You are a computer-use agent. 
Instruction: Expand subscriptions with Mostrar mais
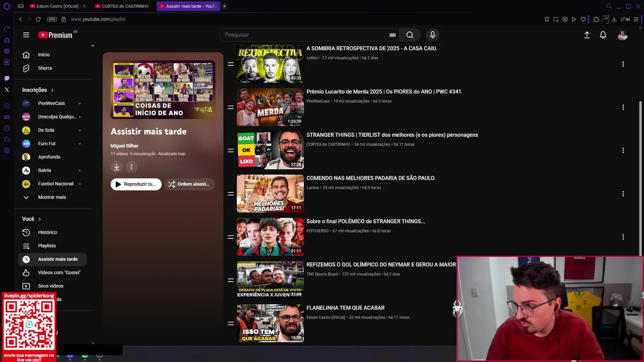pos(52,197)
